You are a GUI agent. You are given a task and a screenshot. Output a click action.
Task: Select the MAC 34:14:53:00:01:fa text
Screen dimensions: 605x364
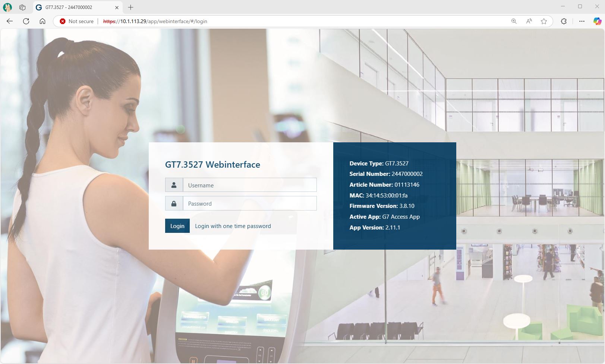378,195
